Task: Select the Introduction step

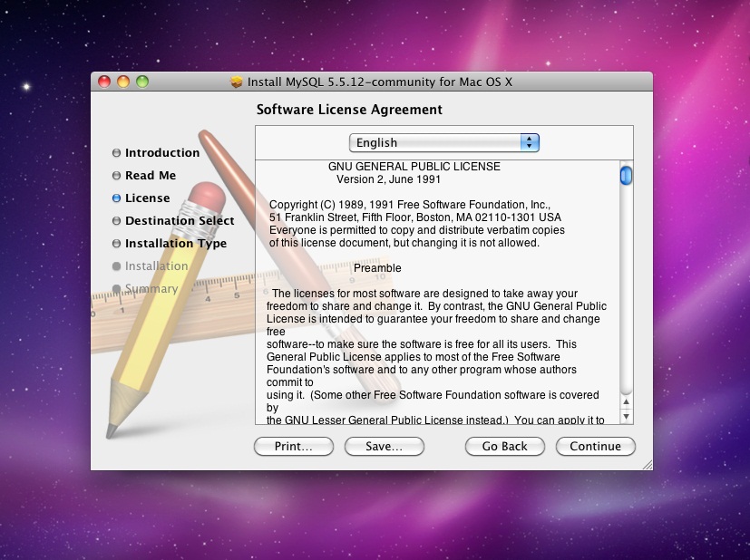Action: coord(156,153)
